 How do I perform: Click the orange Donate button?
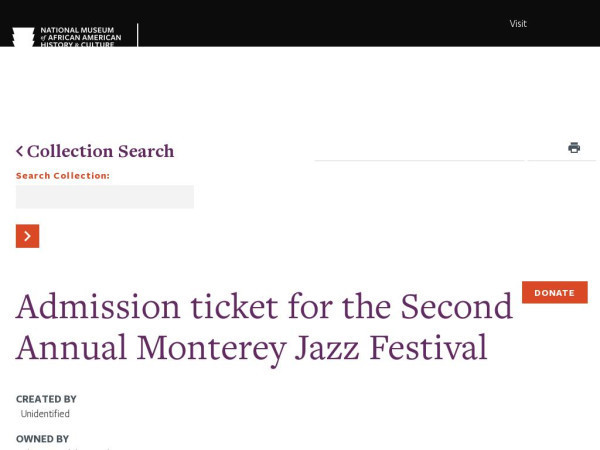click(555, 293)
